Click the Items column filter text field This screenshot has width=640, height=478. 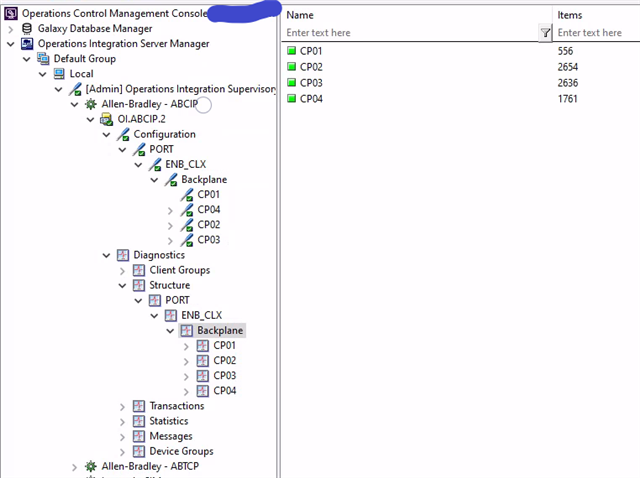pos(597,33)
